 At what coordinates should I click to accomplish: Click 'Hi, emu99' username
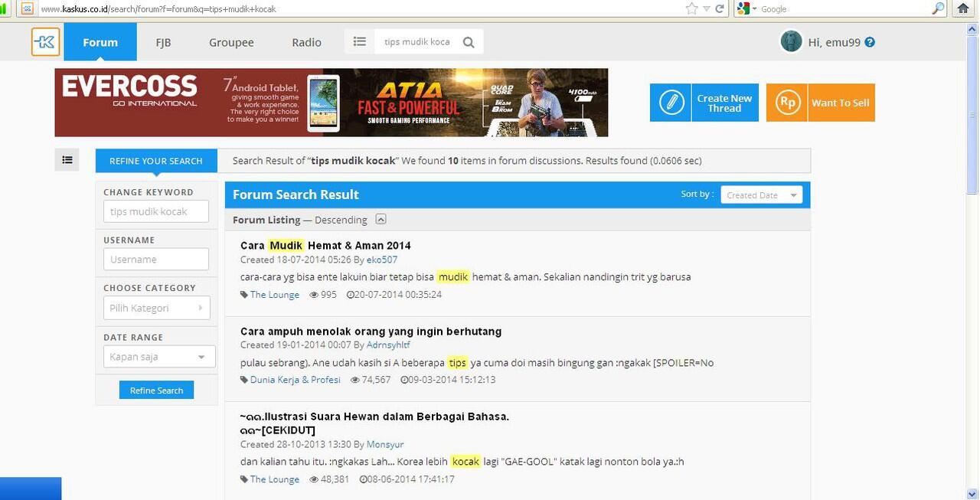click(x=835, y=42)
